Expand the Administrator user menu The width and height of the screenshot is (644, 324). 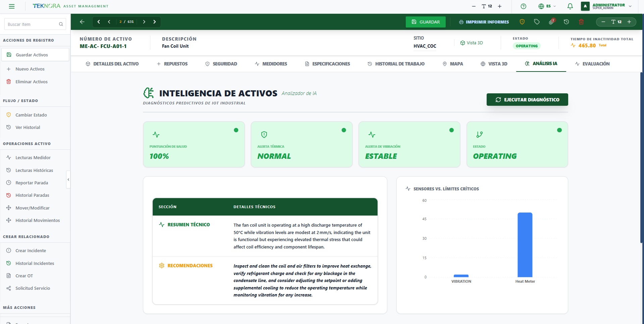click(630, 6)
